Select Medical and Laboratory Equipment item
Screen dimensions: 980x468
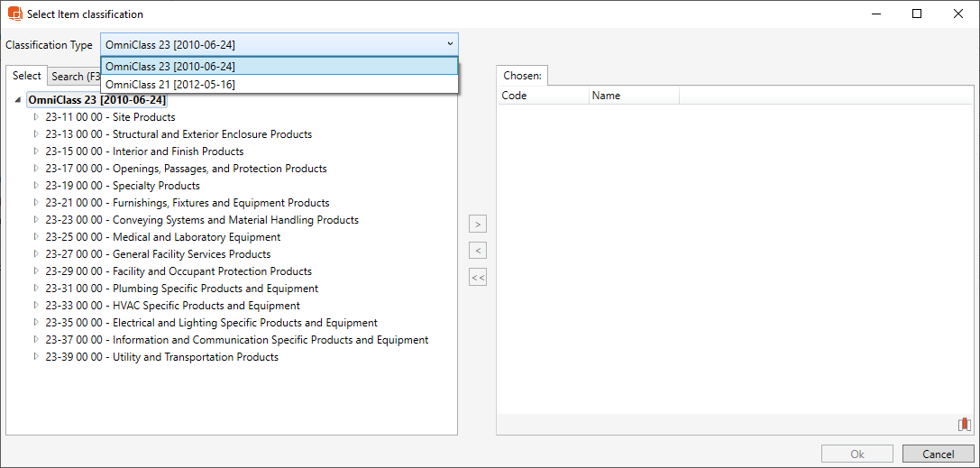click(162, 237)
